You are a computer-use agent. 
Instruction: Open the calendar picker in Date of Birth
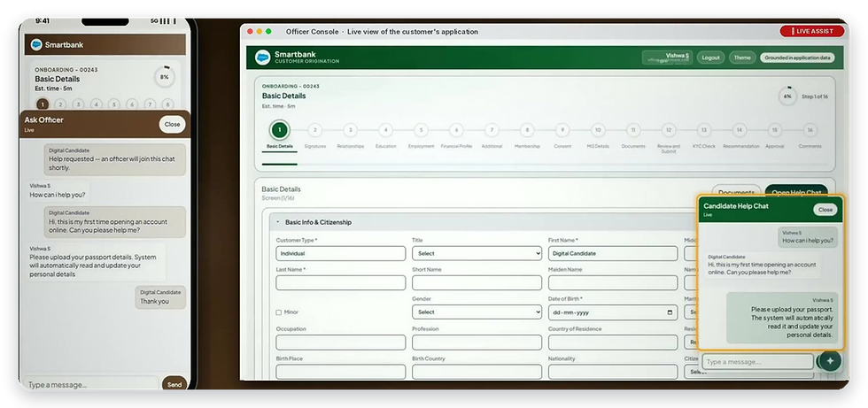click(x=670, y=312)
